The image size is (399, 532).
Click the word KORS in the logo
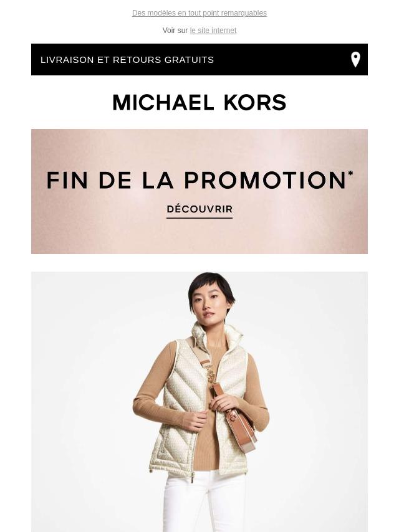(255, 102)
